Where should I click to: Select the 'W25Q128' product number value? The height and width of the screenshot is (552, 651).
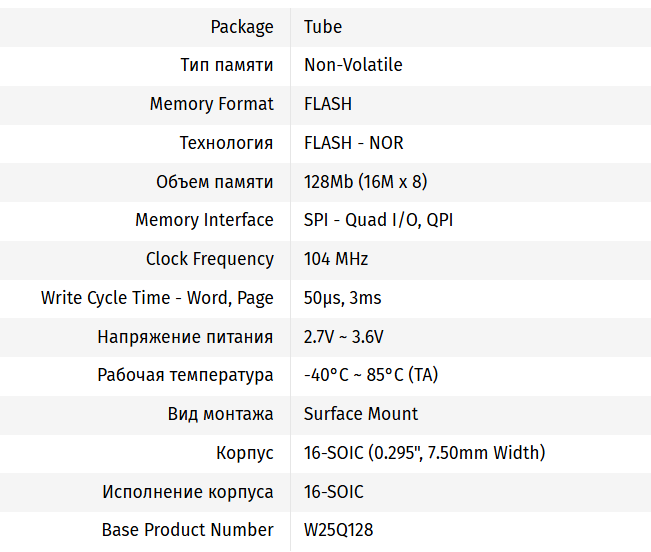click(338, 530)
